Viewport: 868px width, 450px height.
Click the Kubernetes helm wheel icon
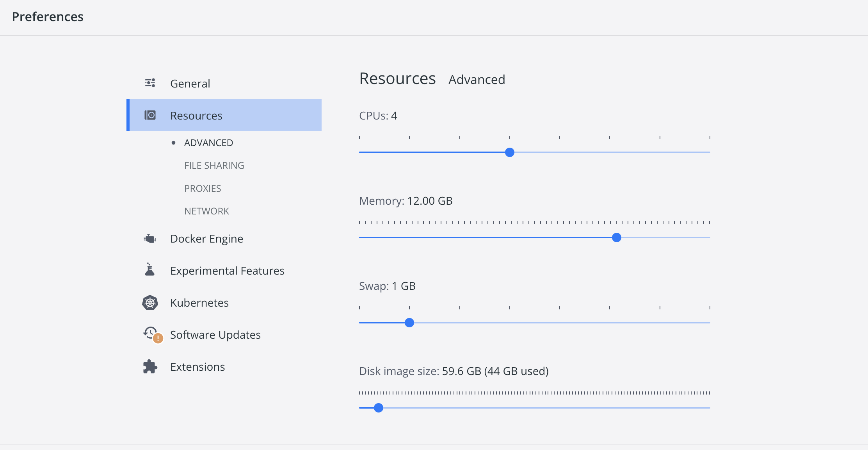[150, 303]
